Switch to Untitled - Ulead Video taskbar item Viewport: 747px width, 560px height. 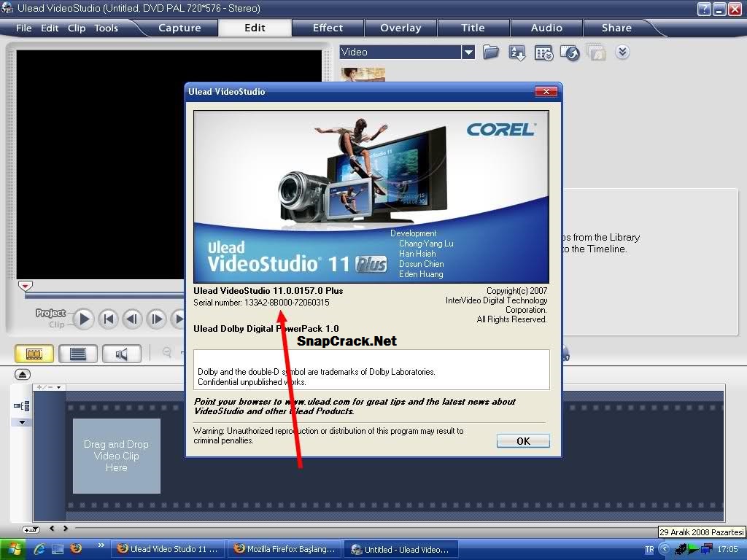[x=400, y=549]
